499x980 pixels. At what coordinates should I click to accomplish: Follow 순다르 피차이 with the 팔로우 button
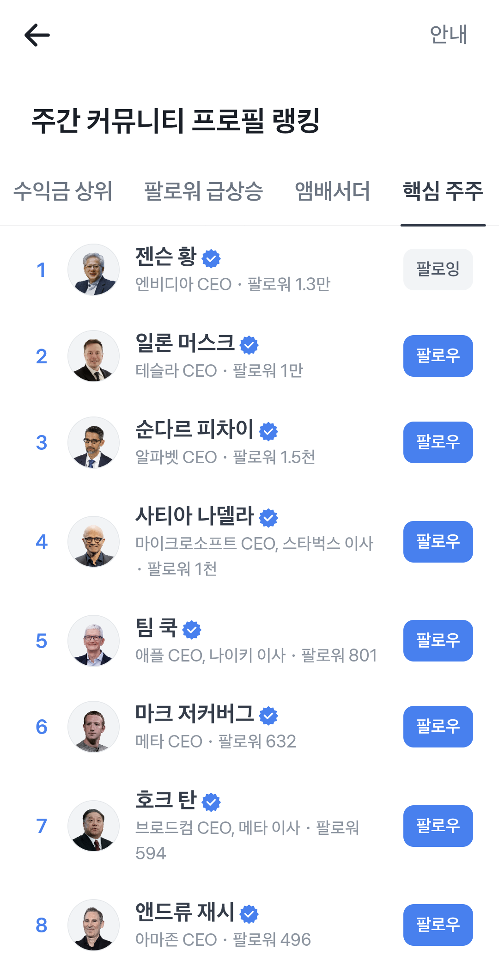click(x=438, y=442)
